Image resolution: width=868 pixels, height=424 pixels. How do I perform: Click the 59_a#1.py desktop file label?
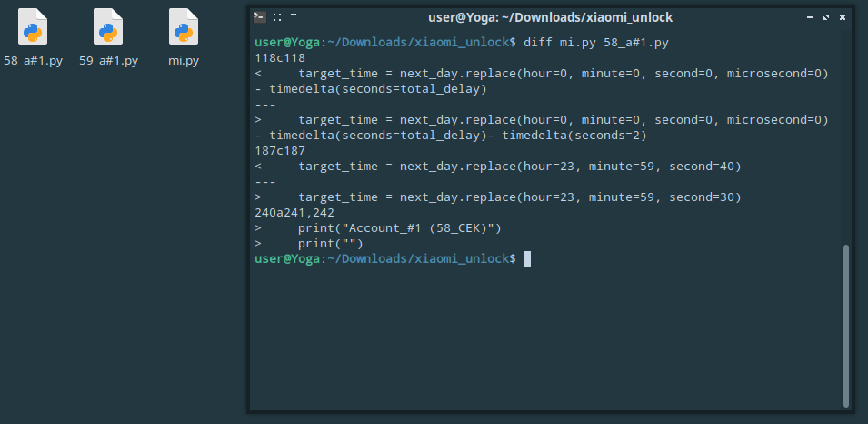(108, 60)
